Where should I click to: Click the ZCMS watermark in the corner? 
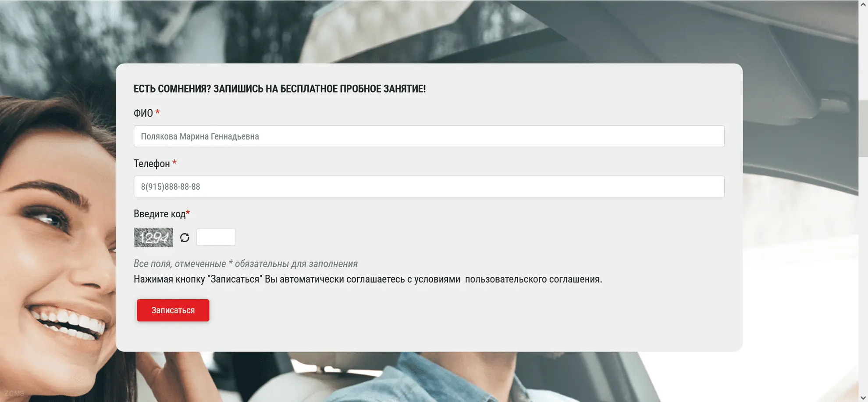point(14,393)
